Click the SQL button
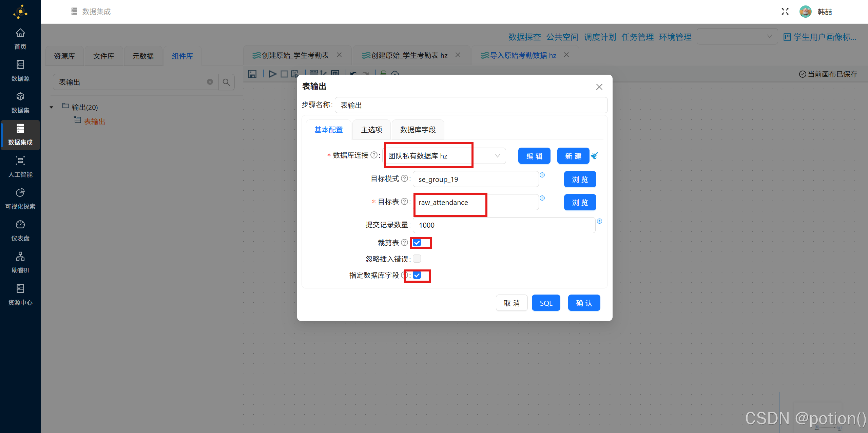 coord(546,303)
